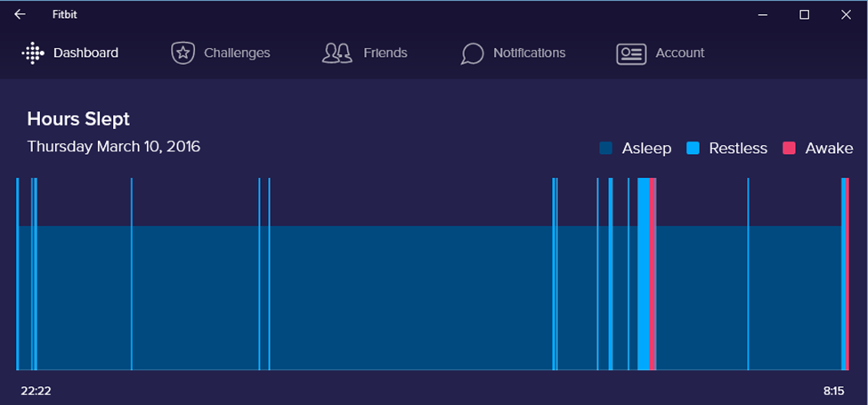Click the pink Awake legend swatch
This screenshot has height=405, width=868.
click(x=789, y=149)
